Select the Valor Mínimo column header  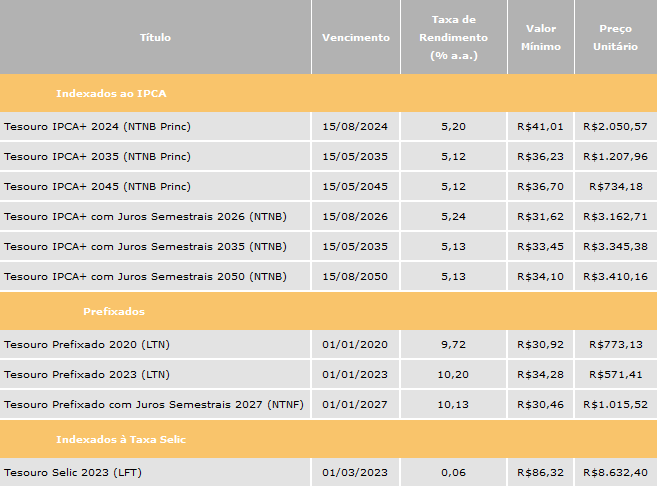click(541, 37)
